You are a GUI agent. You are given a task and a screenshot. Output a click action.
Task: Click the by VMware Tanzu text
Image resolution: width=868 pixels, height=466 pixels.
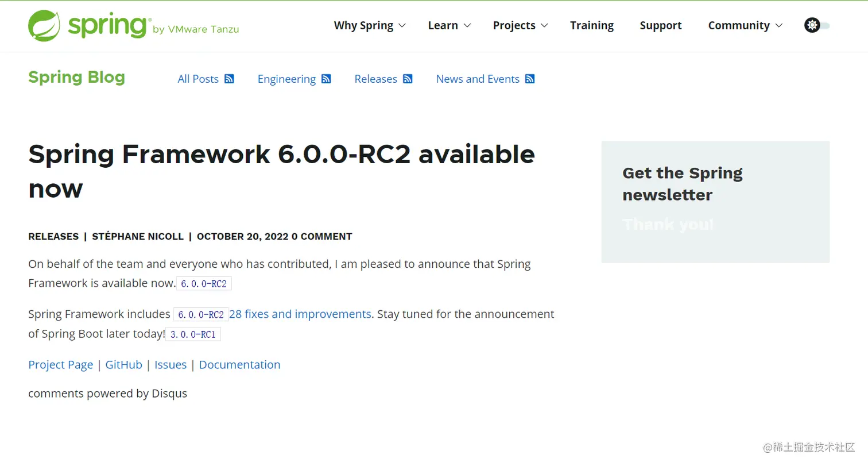tap(196, 29)
